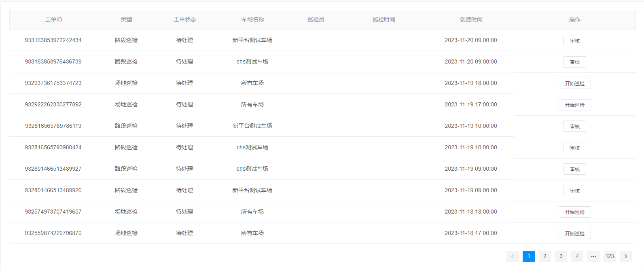This screenshot has width=644, height=271.
Task: Select current page 1 button
Action: point(528,256)
